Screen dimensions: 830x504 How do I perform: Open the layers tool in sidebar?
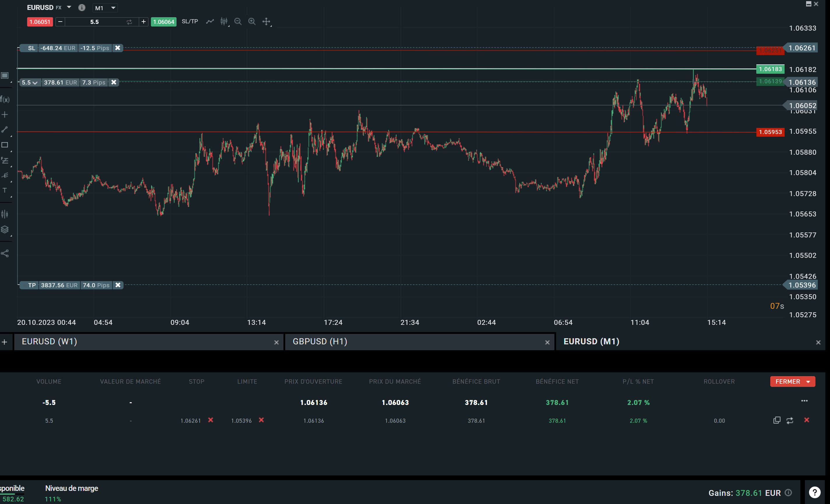(x=5, y=230)
